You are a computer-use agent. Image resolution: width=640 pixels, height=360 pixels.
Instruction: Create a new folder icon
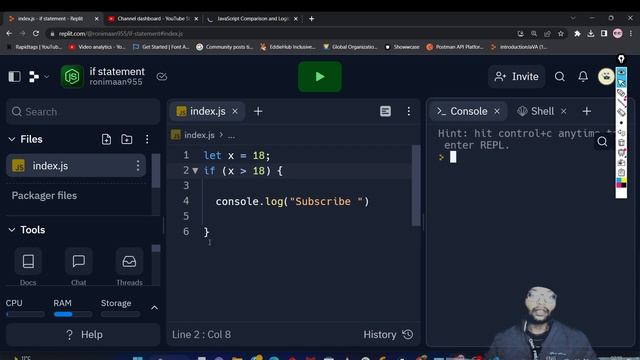coord(127,139)
